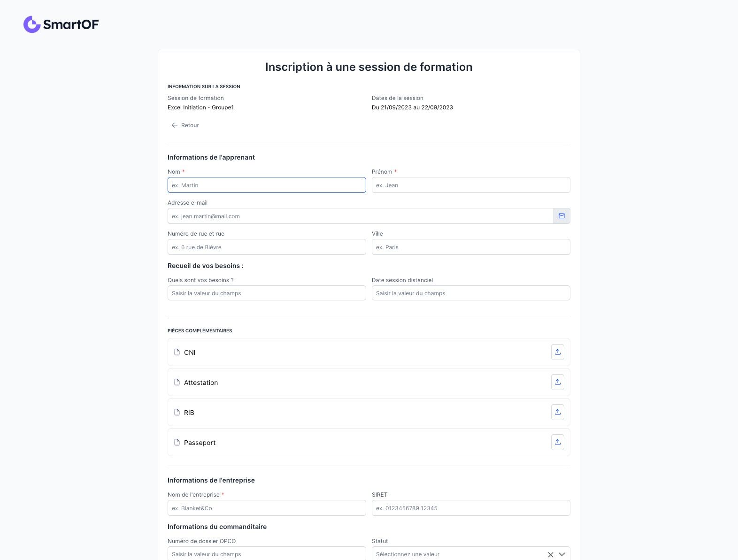The height and width of the screenshot is (560, 738).
Task: Clear the Statut selection with X
Action: click(551, 554)
